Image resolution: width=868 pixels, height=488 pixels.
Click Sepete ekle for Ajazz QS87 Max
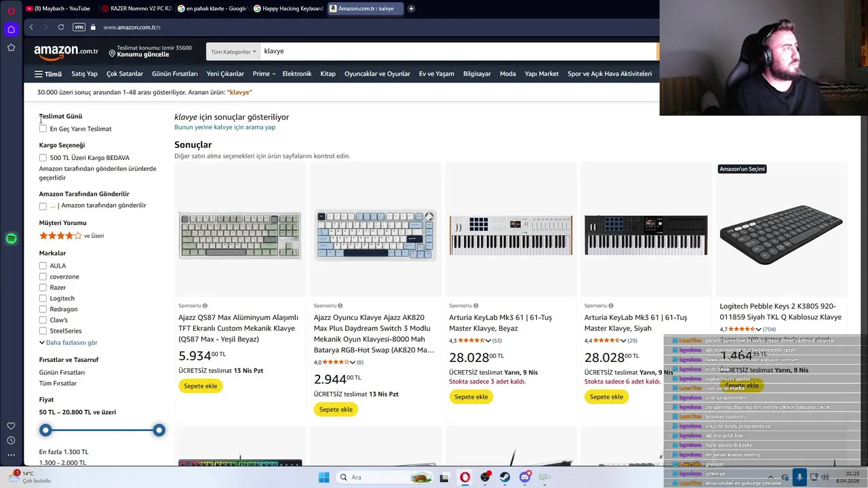pyautogui.click(x=201, y=386)
